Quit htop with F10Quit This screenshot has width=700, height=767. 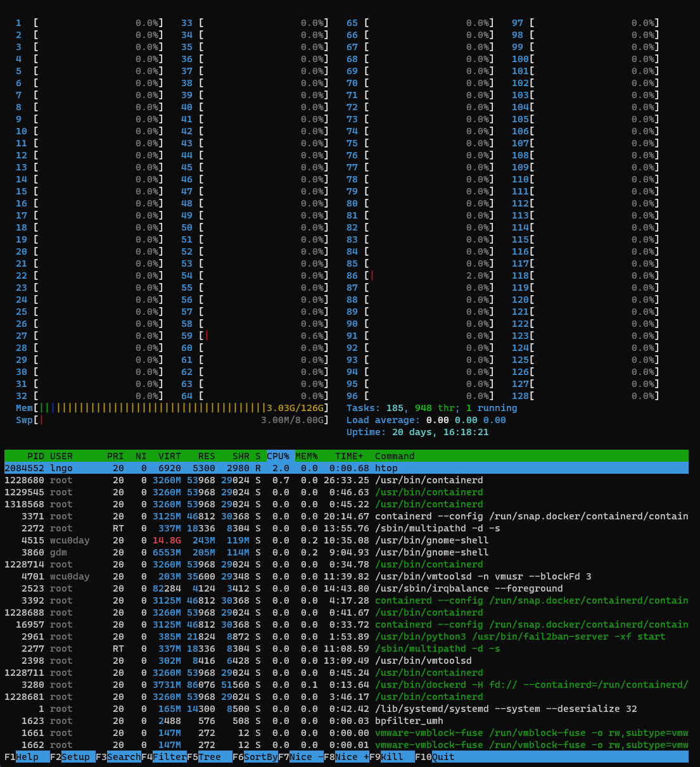(433, 756)
